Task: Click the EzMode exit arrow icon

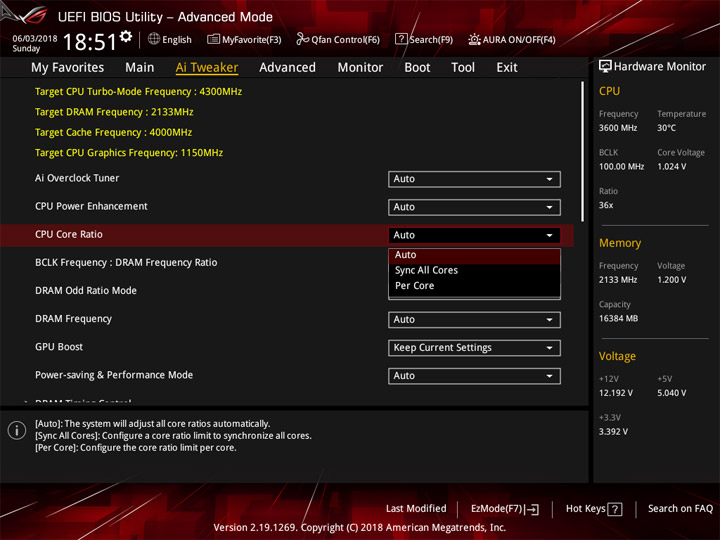Action: (532, 509)
